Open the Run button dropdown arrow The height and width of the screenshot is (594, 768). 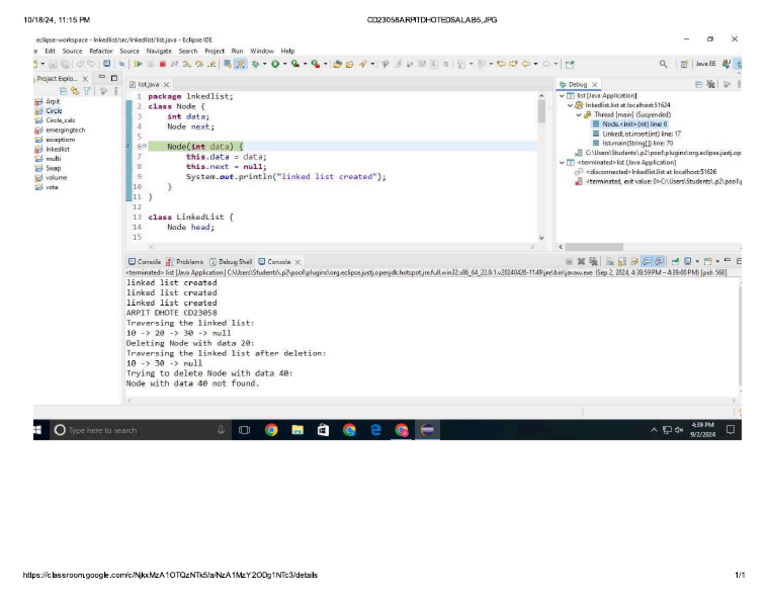tap(285, 64)
